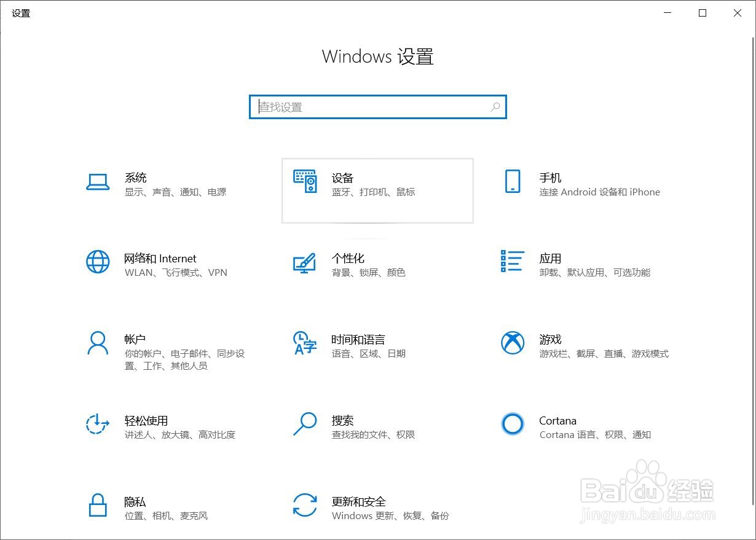Click description Cortana 语言、权限、通知

click(x=595, y=435)
